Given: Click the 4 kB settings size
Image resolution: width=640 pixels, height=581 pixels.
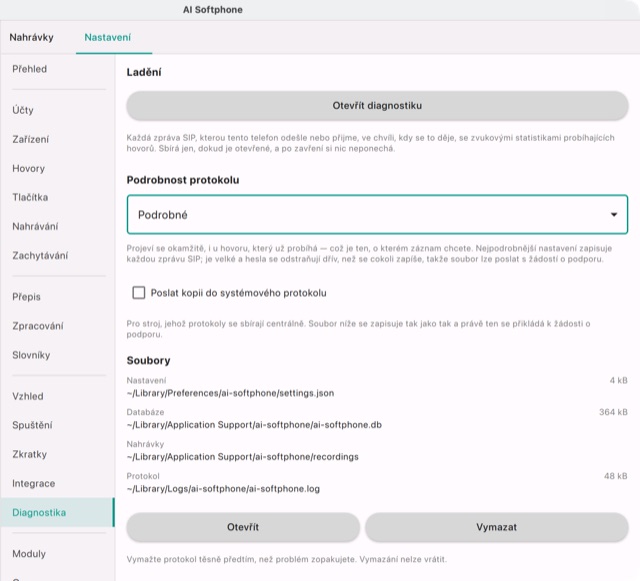Looking at the screenshot, I should [618, 381].
